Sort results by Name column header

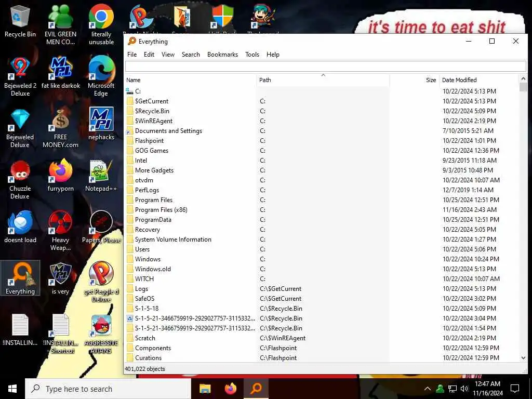[x=191, y=80]
